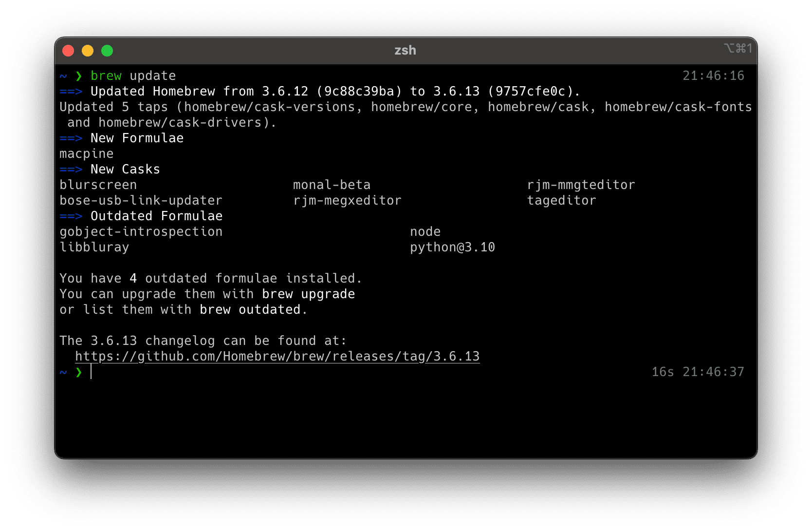This screenshot has width=812, height=531.
Task: Click the blue tilde on the last prompt
Action: (63, 372)
